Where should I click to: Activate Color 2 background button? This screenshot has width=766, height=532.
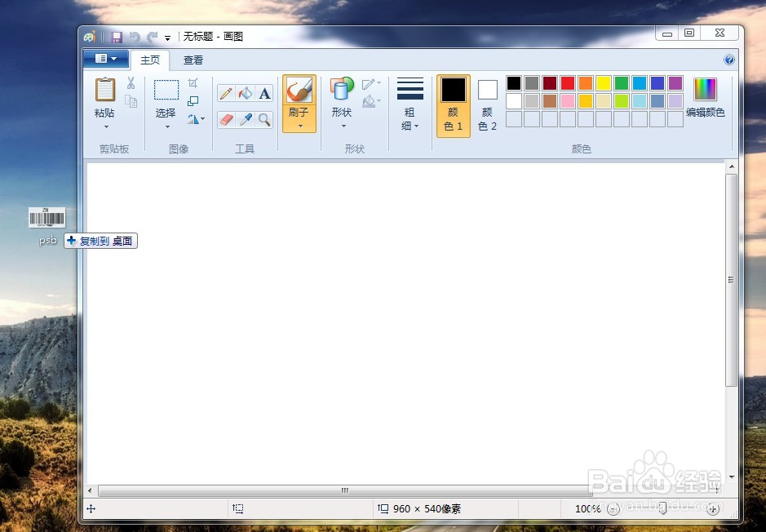487,105
